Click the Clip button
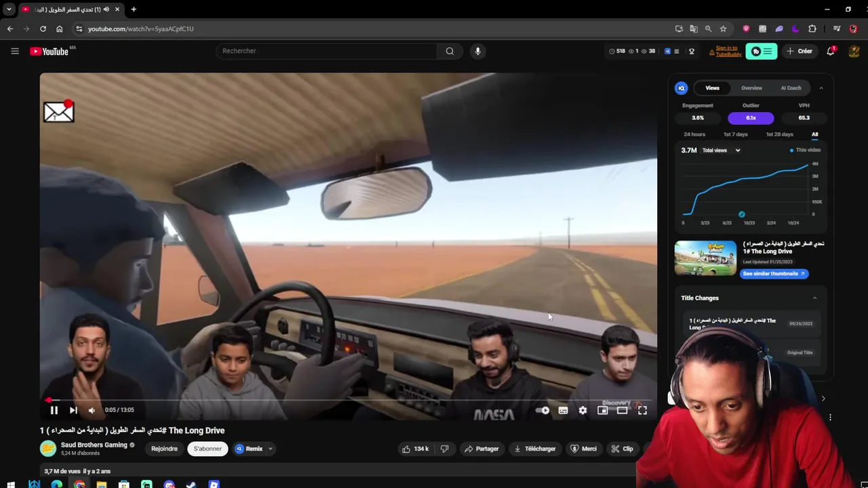The image size is (868, 488). [x=623, y=449]
